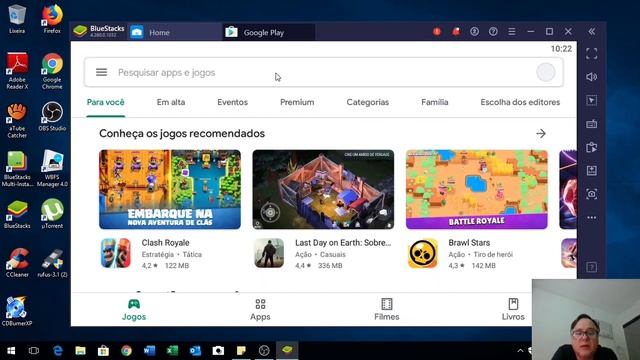Screen dimensions: 640x360
Task: Open BlueStacks help question mark icon
Action: pos(493,31)
